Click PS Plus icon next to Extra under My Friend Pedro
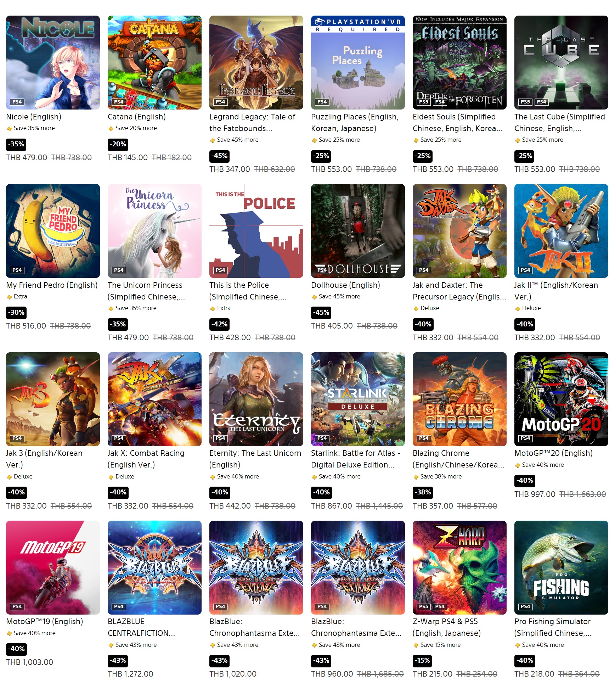615x700 pixels. (9, 297)
